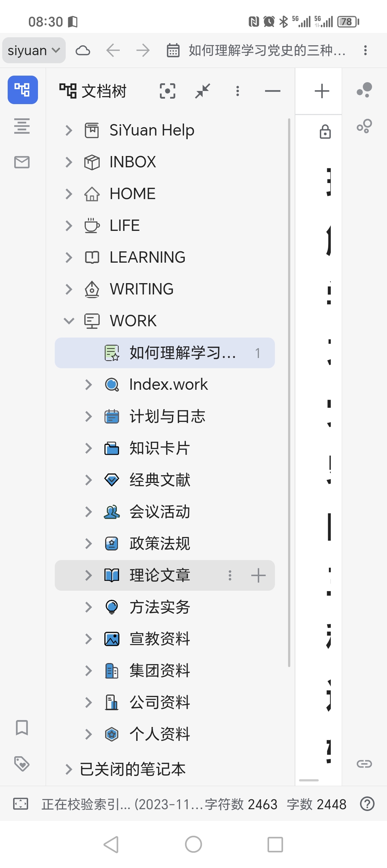Open the cloud sync icon
The image size is (387, 868).
tap(83, 50)
